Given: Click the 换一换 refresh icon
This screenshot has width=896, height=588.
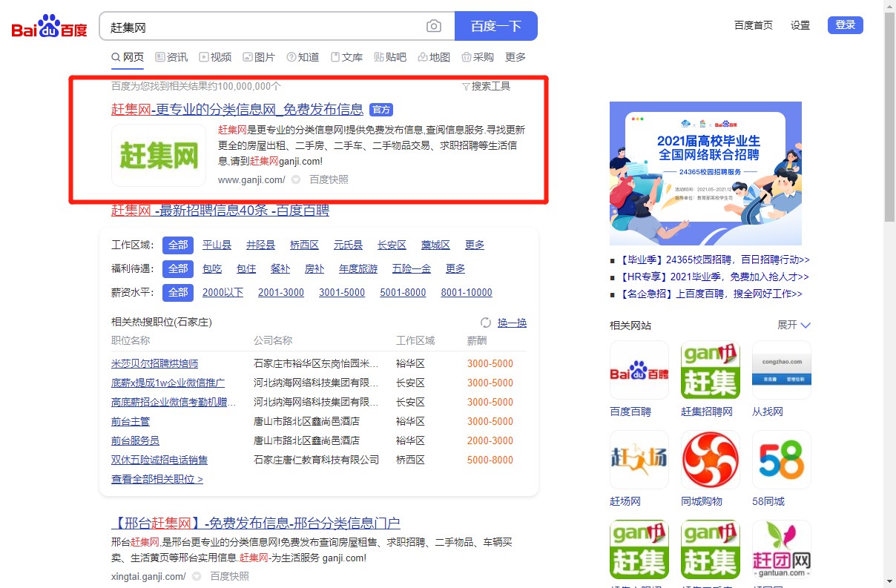Looking at the screenshot, I should [486, 323].
